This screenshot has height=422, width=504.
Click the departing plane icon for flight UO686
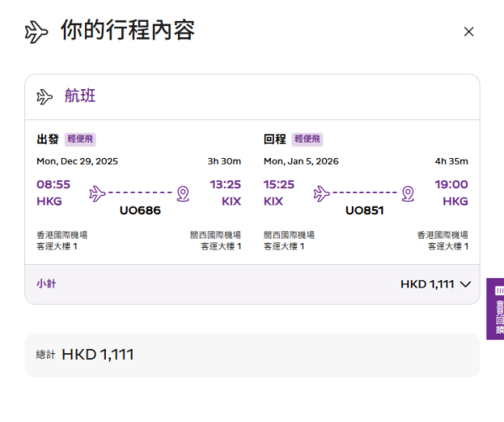(97, 193)
